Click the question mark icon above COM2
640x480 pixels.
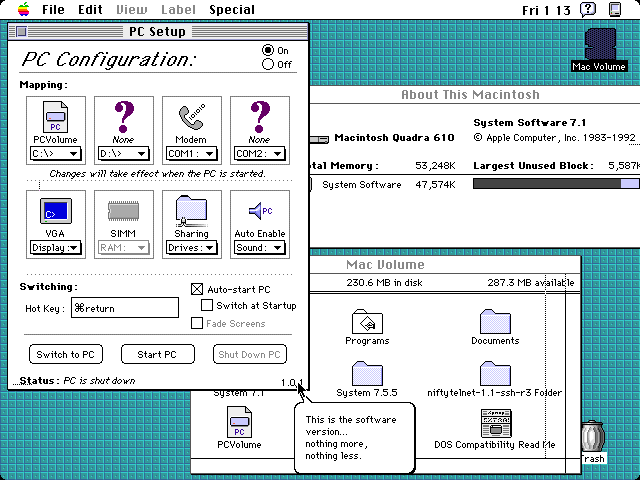pyautogui.click(x=260, y=117)
